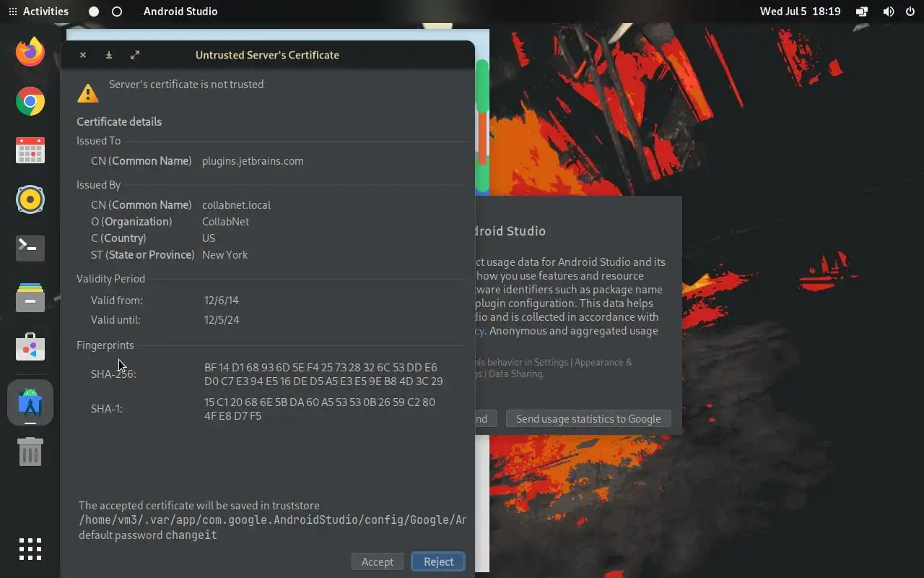The height and width of the screenshot is (578, 924).
Task: Click the Fingerprints section label
Action: pos(105,345)
